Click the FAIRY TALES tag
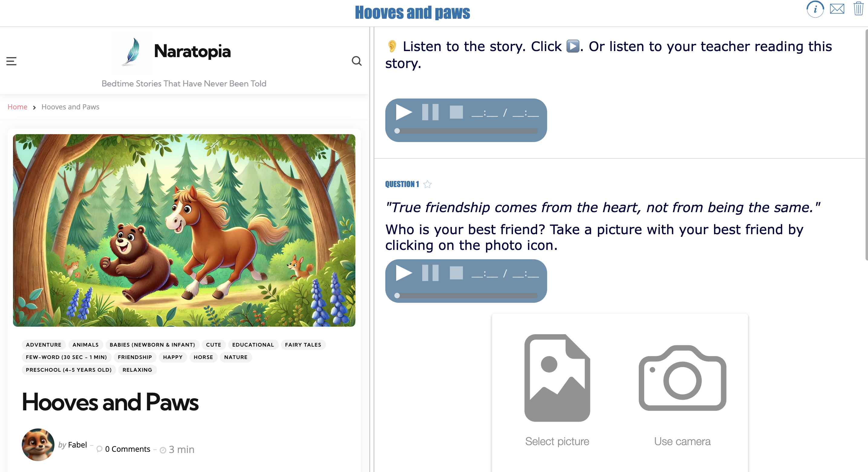 click(302, 345)
